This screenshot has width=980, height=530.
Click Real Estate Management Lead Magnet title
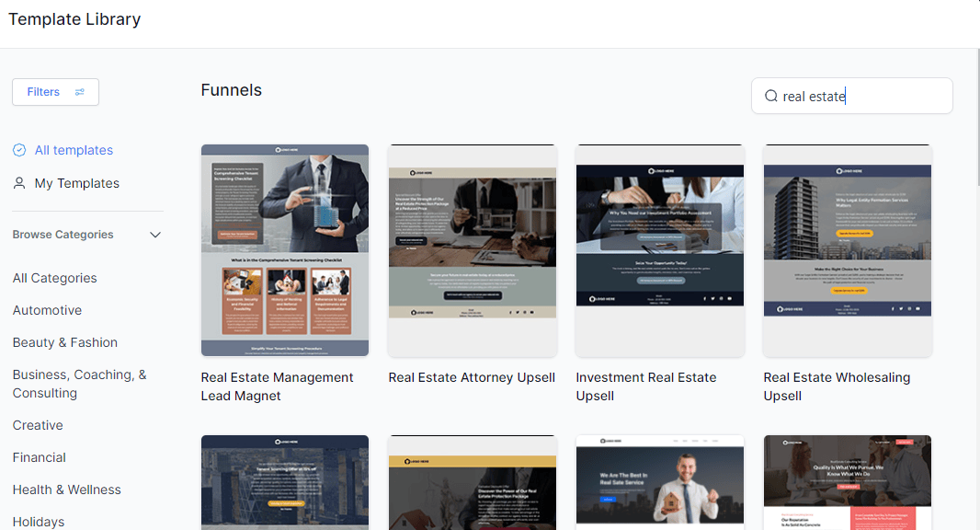277,386
